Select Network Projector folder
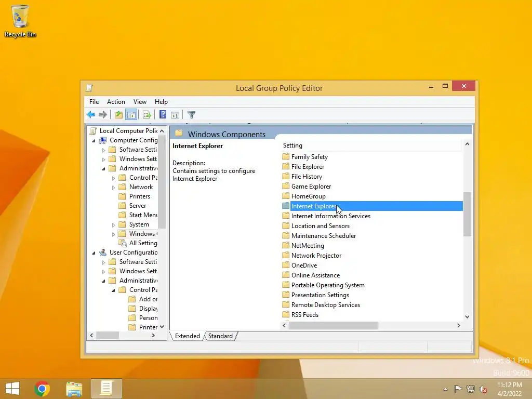 tap(316, 255)
